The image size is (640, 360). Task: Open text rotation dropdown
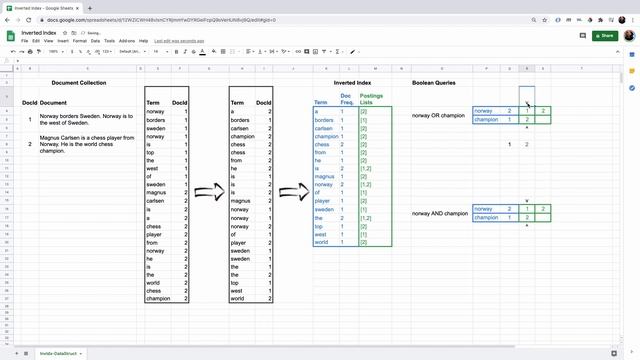pyautogui.click(x=285, y=52)
